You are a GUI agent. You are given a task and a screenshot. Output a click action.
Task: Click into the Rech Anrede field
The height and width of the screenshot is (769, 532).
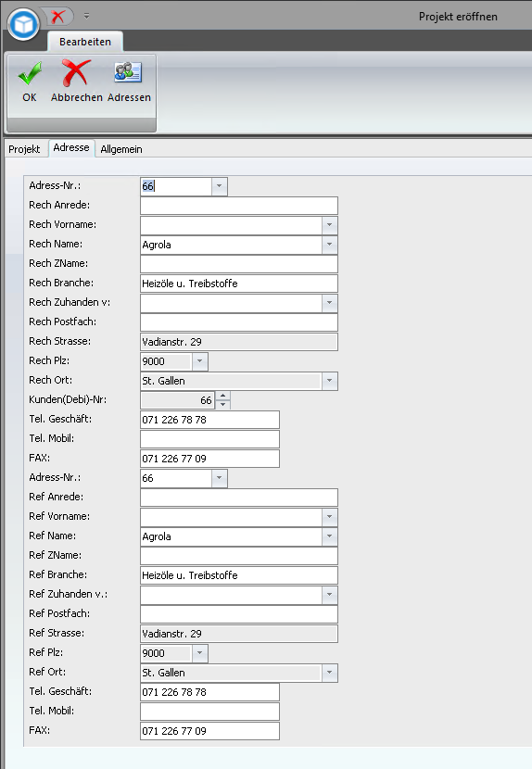click(x=239, y=206)
